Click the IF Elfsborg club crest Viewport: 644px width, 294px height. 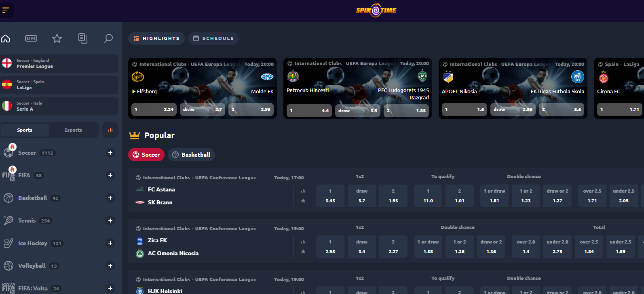click(x=138, y=76)
